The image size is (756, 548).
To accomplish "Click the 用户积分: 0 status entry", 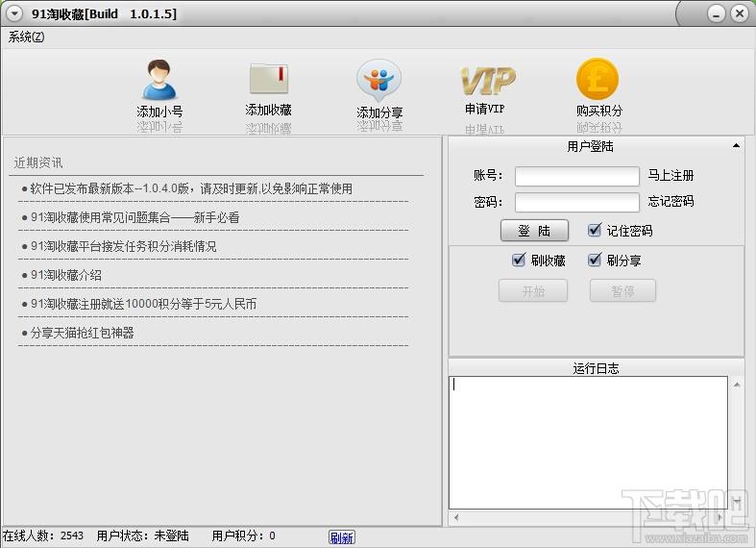I will pyautogui.click(x=243, y=536).
